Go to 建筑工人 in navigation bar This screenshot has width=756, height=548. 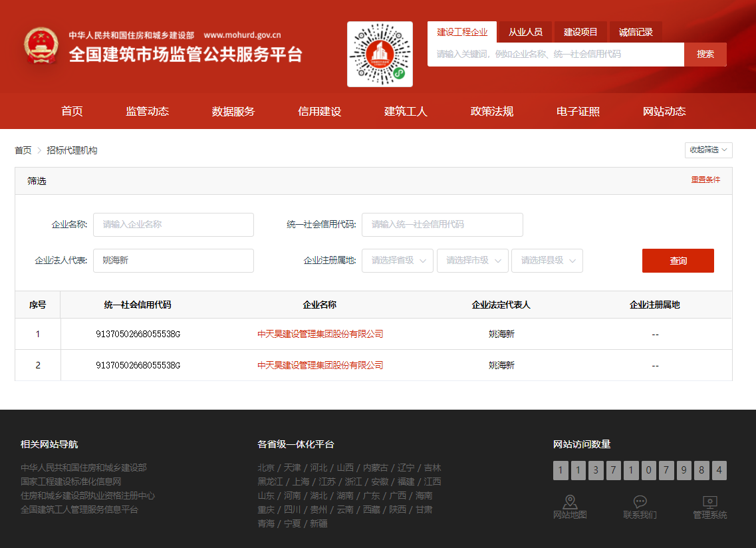pyautogui.click(x=406, y=112)
